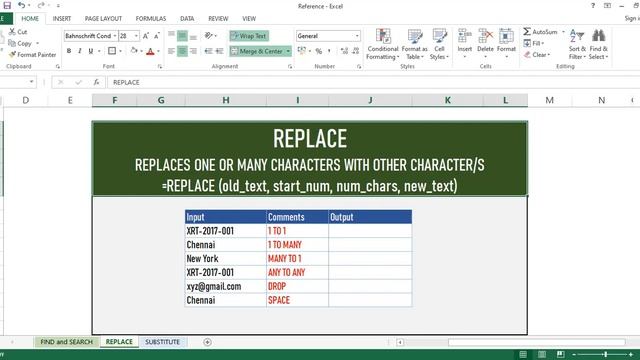Click the Accounting Number Format icon
The width and height of the screenshot is (640, 360).
(x=302, y=51)
